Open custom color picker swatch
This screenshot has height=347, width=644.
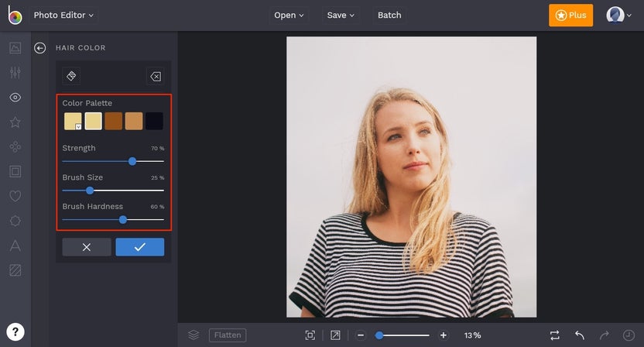(73, 122)
